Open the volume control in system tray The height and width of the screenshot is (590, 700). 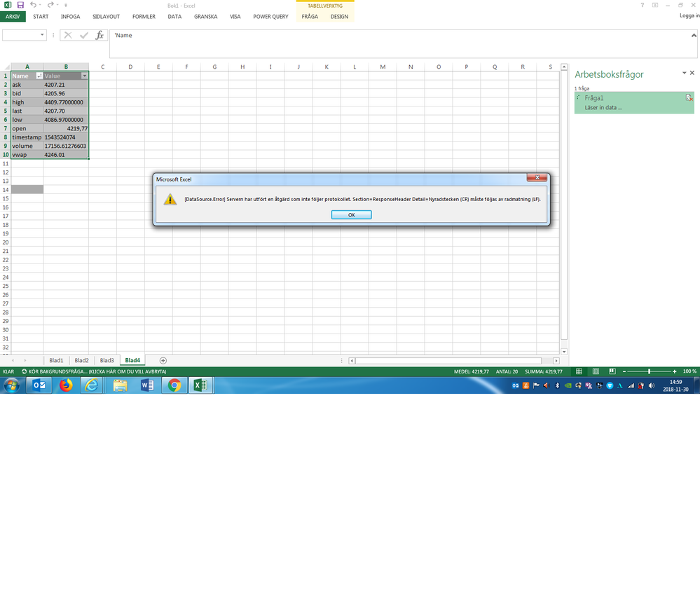[x=651, y=385]
